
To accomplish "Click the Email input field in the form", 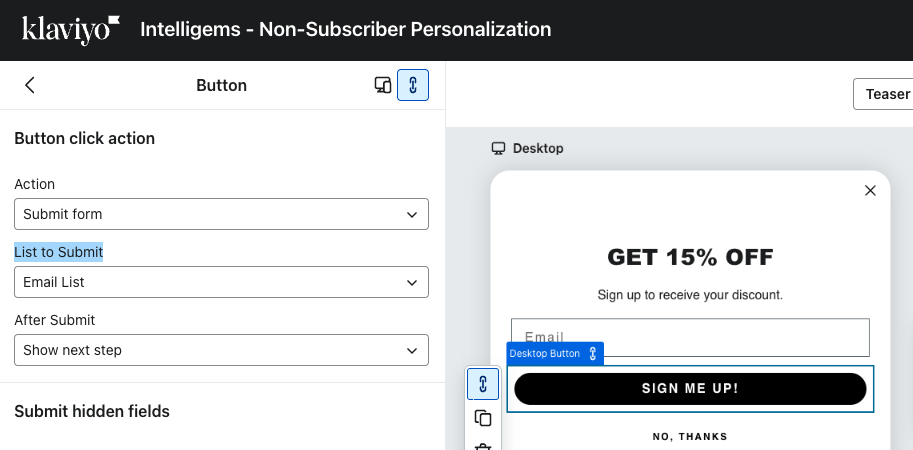I will click(x=690, y=337).
